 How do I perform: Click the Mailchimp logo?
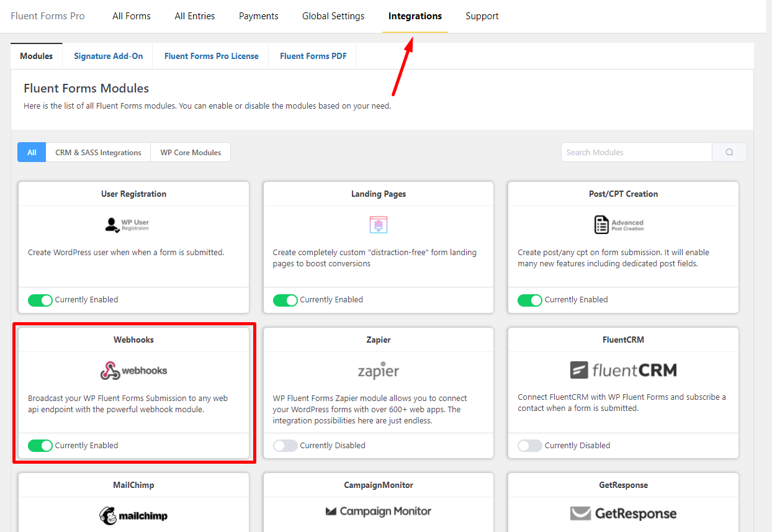click(x=133, y=515)
